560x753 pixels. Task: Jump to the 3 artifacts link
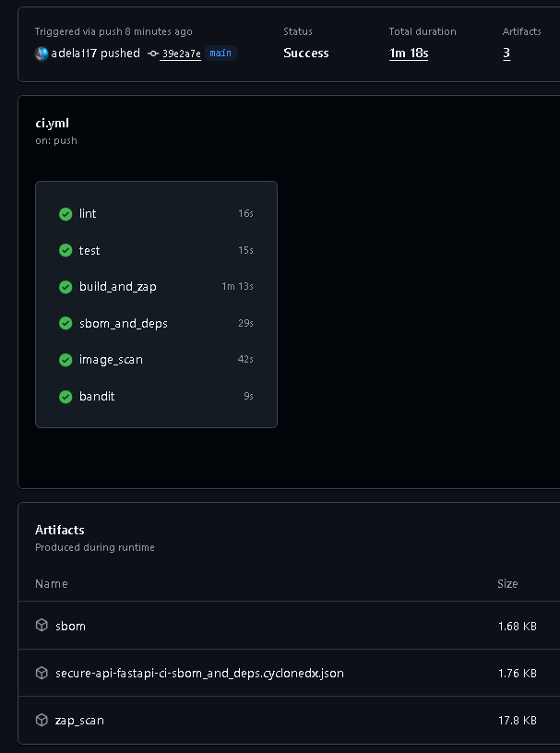(506, 54)
